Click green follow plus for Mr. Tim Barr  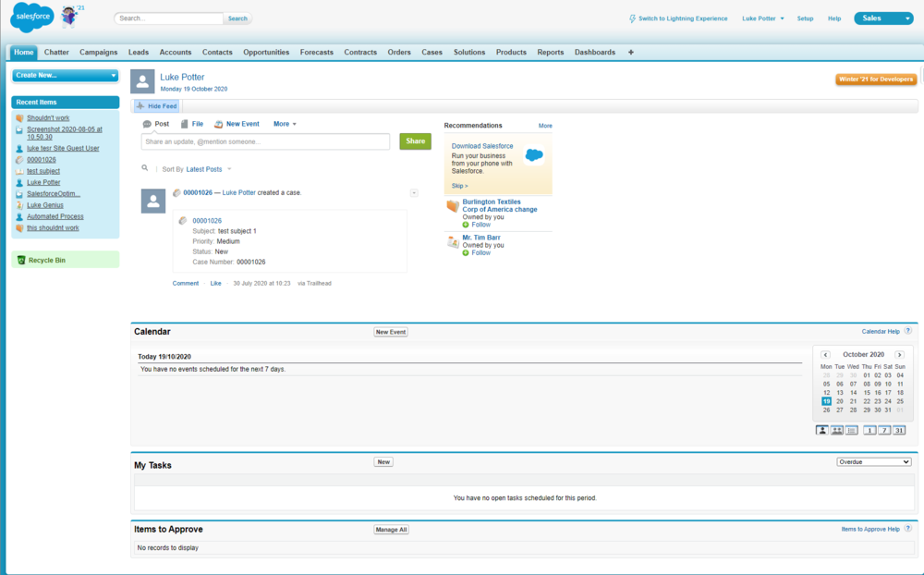(466, 253)
